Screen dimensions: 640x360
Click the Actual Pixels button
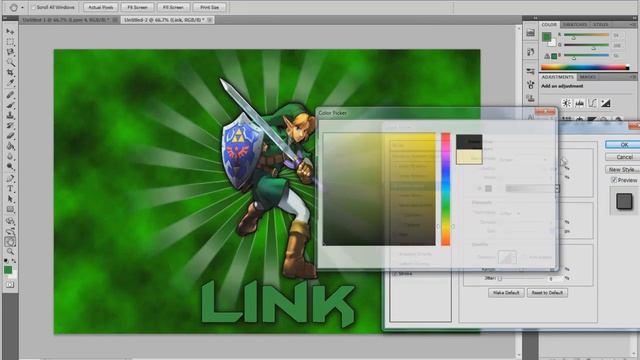click(101, 7)
